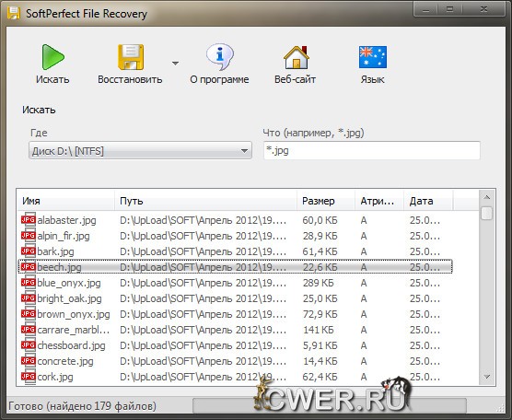The image size is (512, 420).
Task: Click the file name brown_onyx.jpg
Action: (x=74, y=314)
